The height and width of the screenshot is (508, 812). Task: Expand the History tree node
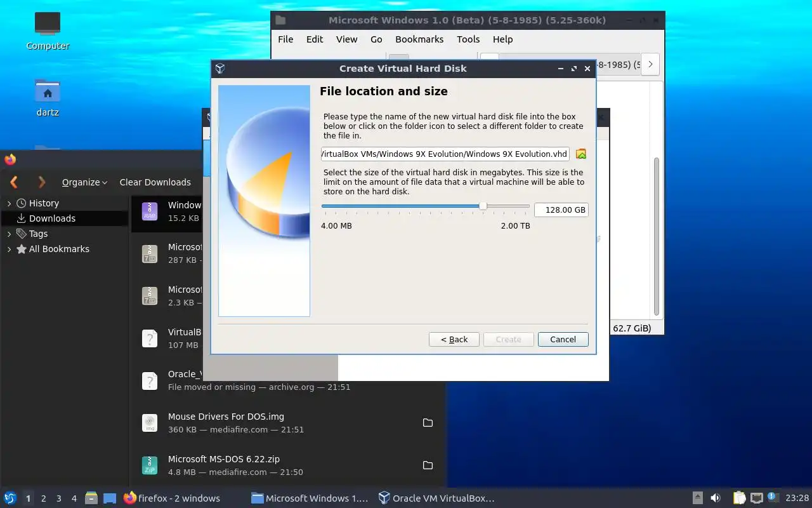click(x=9, y=203)
